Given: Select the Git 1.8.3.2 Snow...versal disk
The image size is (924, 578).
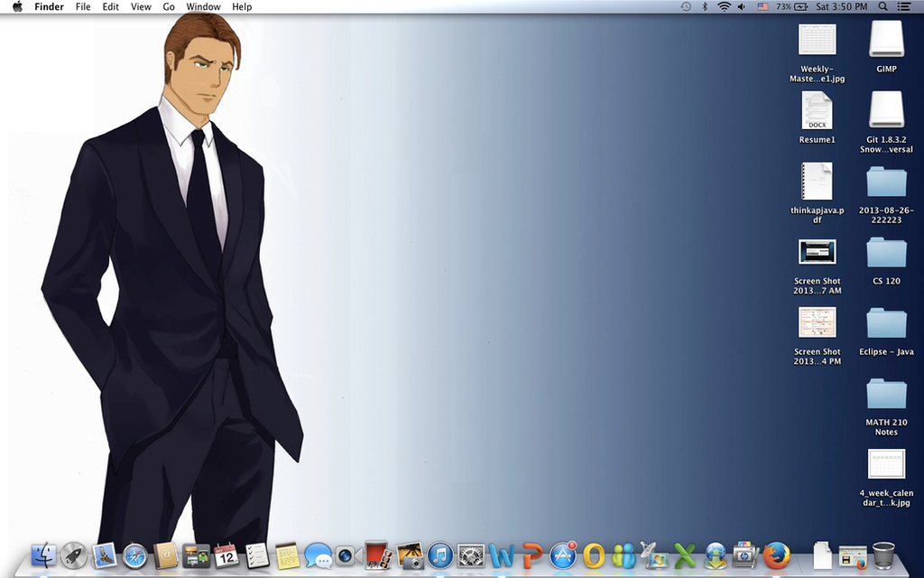Looking at the screenshot, I should 886,123.
